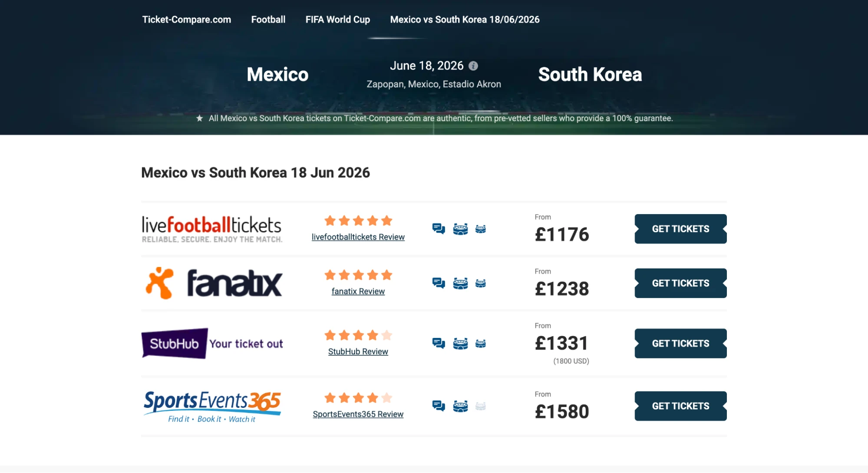This screenshot has width=868, height=473.
Task: Open the FIFA World Cup breadcrumb
Action: click(x=338, y=20)
